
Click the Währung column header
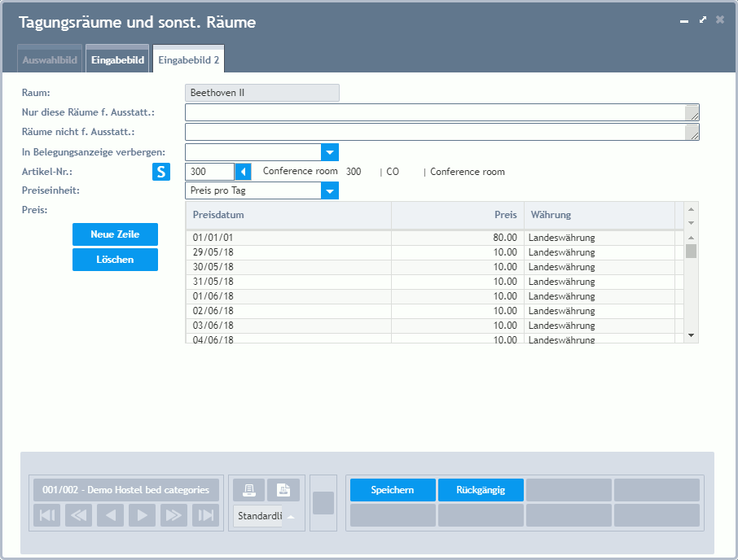[x=600, y=215]
